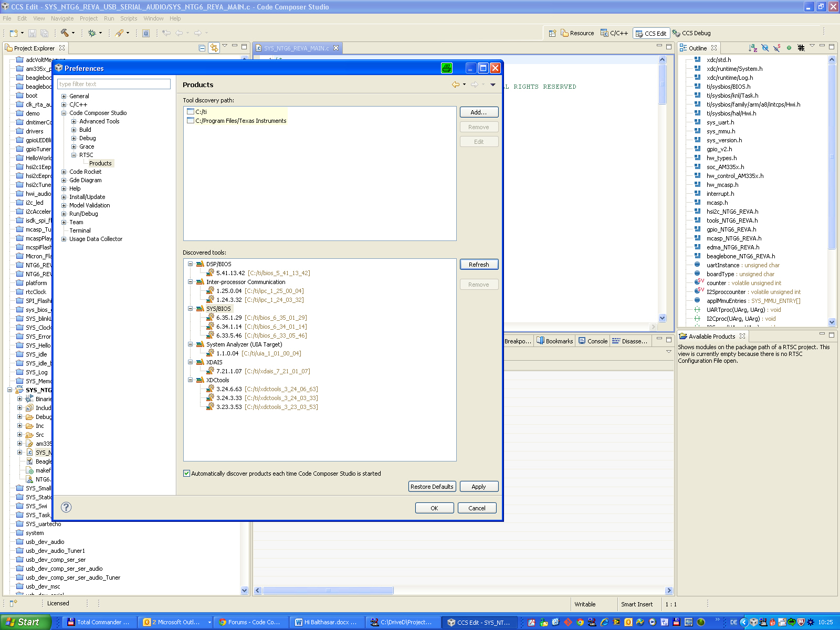
Task: Collapse the SYS/BIOS discovered tools group
Action: click(x=190, y=309)
